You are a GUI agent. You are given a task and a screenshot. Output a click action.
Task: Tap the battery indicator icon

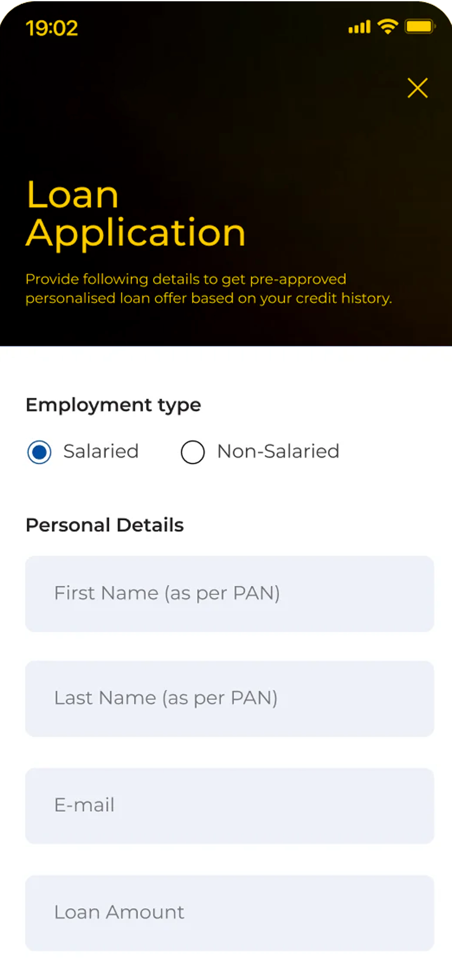[420, 27]
